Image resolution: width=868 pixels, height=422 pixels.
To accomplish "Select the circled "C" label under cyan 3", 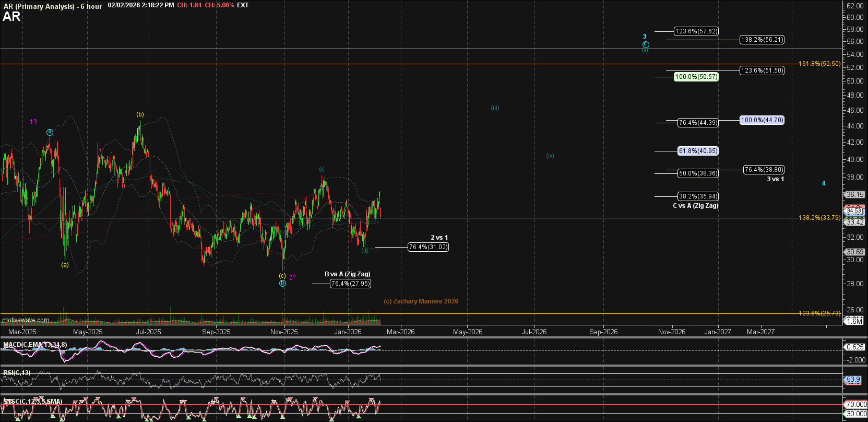I will [646, 44].
